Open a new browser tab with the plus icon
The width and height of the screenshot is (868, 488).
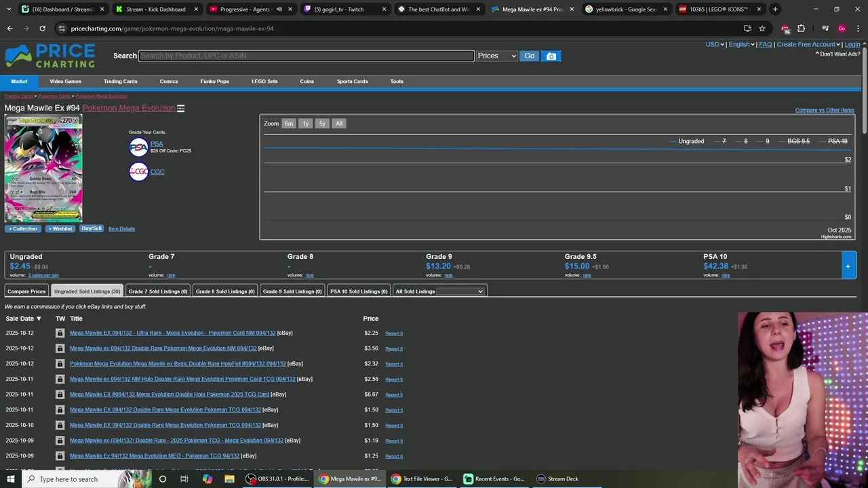[775, 9]
